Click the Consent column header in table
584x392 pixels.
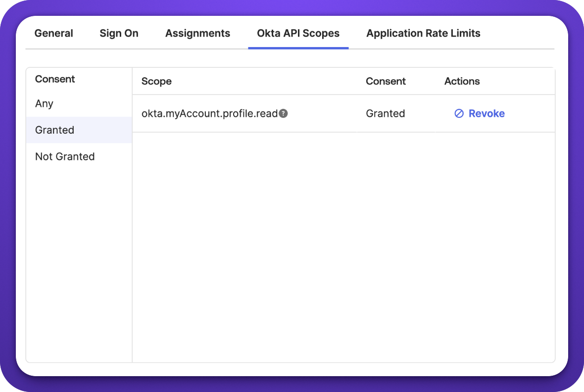pos(386,81)
